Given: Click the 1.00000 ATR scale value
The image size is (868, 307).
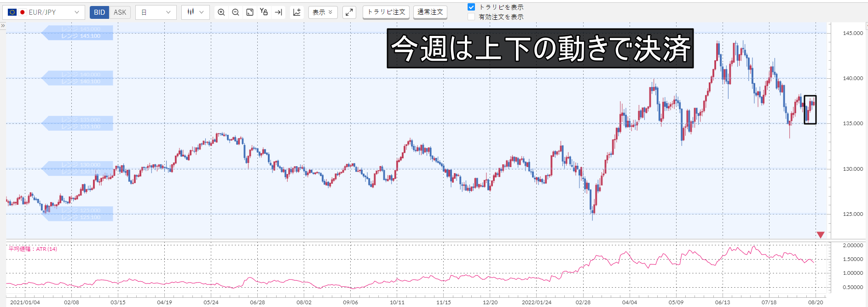Looking at the screenshot, I should point(853,273).
